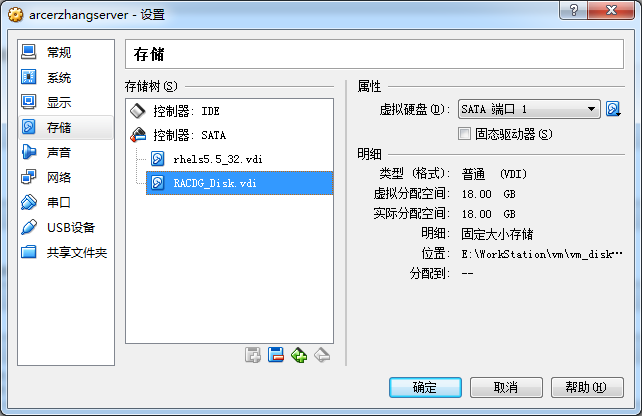The width and height of the screenshot is (642, 416).
Task: Click the green add attachment icon
Action: (x=299, y=355)
